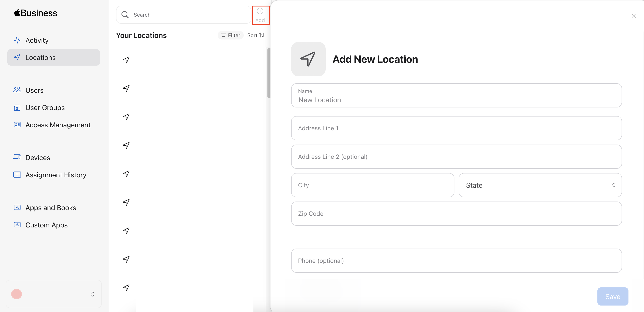Click the Apps and Books icon
The height and width of the screenshot is (312, 644).
[x=17, y=207]
